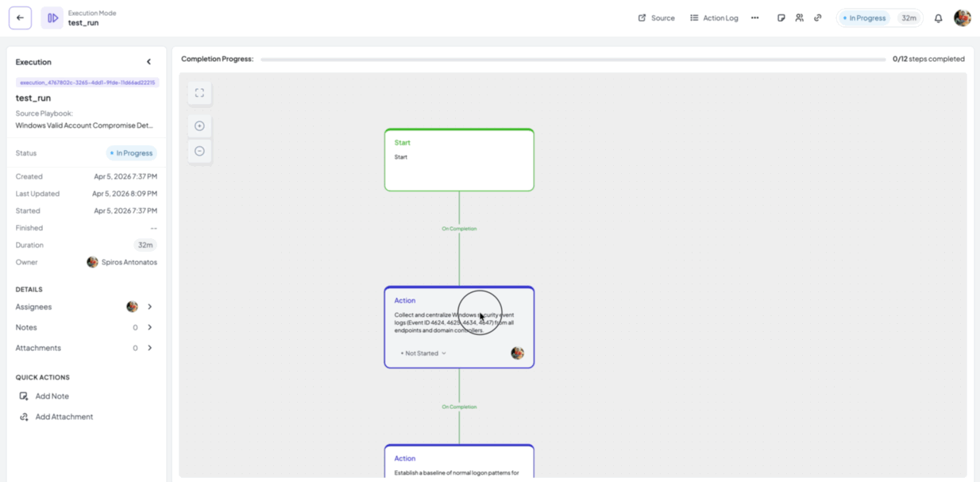Click the back arrow to leave the execution
Screen dimensions: 980x482
[19, 17]
